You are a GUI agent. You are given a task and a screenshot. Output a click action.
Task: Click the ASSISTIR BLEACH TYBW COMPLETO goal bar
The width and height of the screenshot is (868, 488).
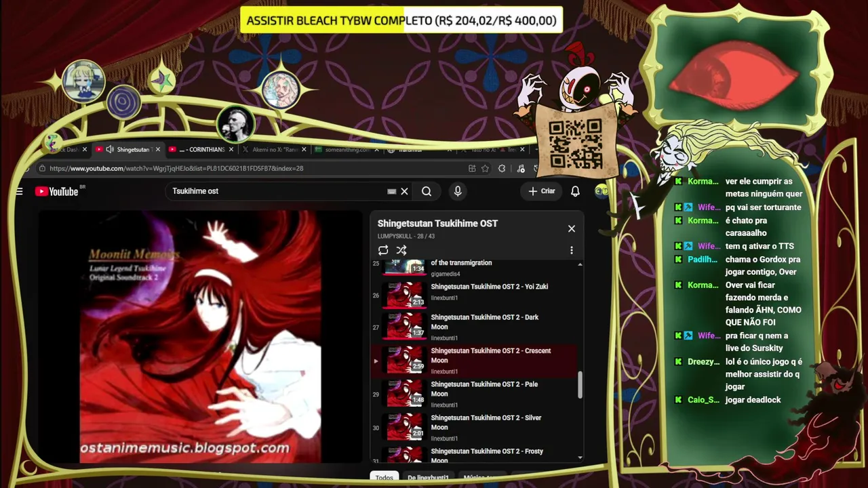pos(401,20)
